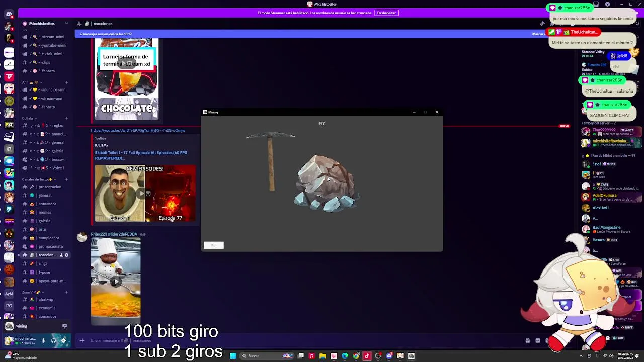Open the t-pose channel
The width and height of the screenshot is (644, 362).
click(x=44, y=272)
